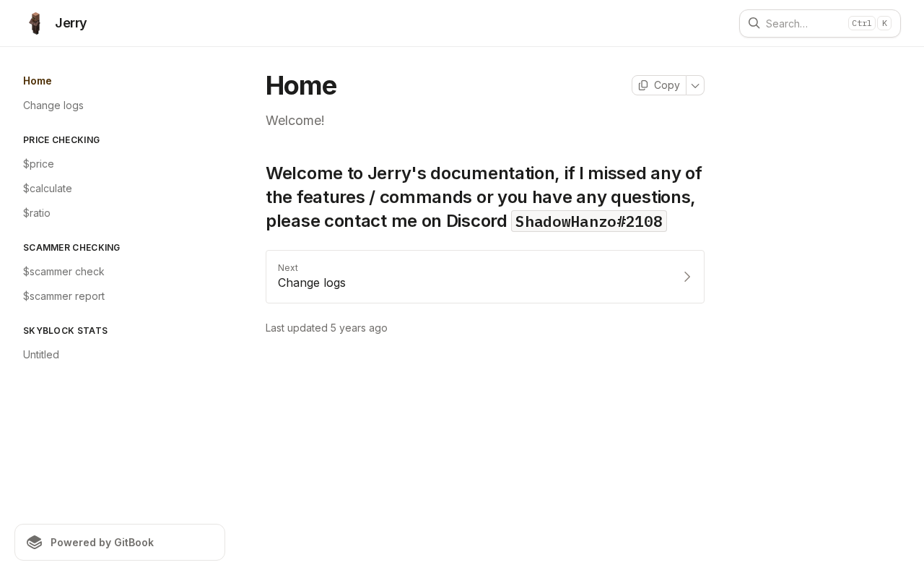
Task: Open the $calculate command page
Action: tap(48, 189)
